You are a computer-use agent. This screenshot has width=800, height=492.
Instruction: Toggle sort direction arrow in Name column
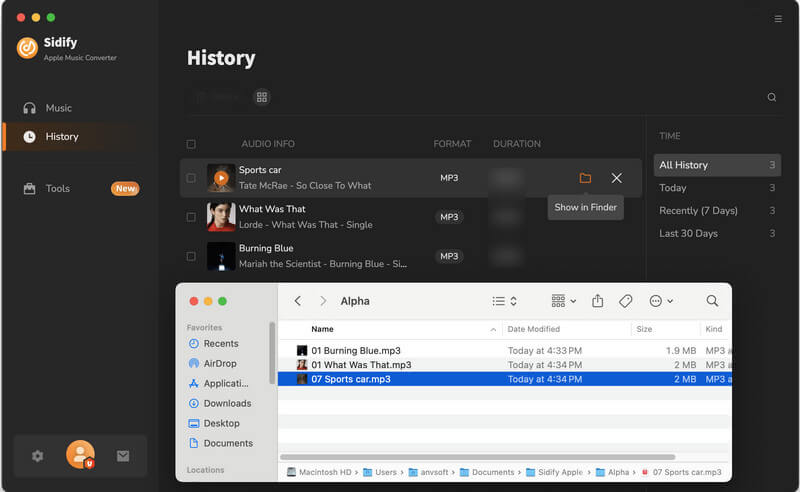[493, 330]
